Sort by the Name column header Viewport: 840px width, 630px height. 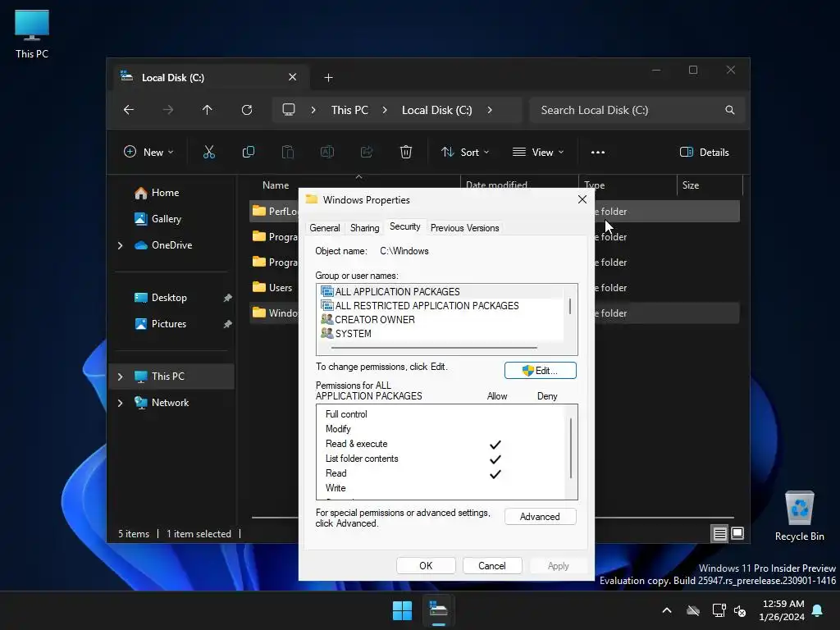[x=276, y=185]
